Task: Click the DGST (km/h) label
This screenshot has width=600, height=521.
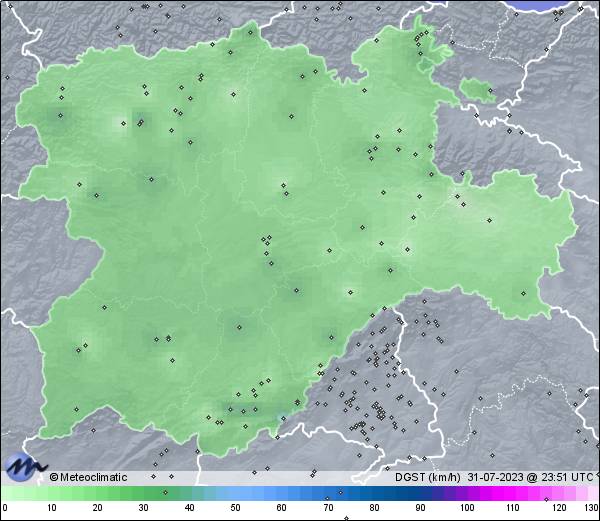Action: point(428,477)
